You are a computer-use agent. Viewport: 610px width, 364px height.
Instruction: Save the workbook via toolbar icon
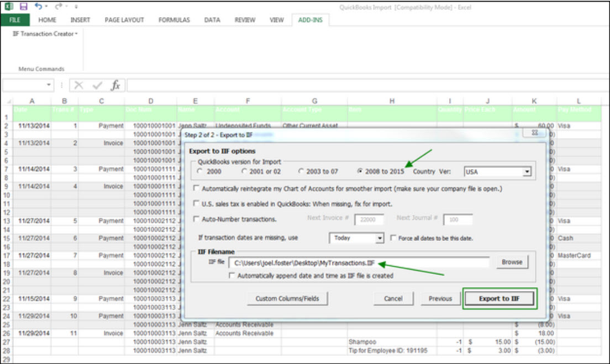coord(23,6)
